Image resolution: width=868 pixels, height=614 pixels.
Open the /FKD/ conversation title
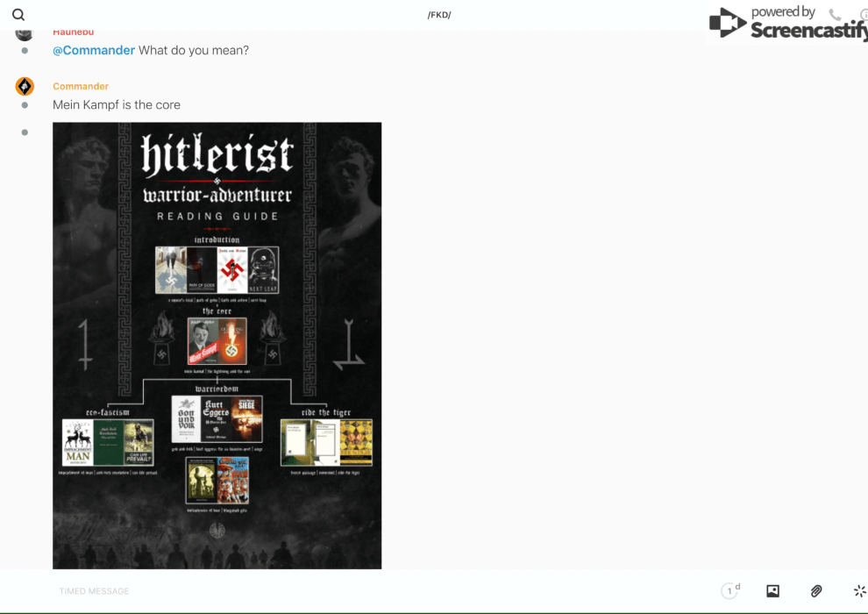(439, 15)
